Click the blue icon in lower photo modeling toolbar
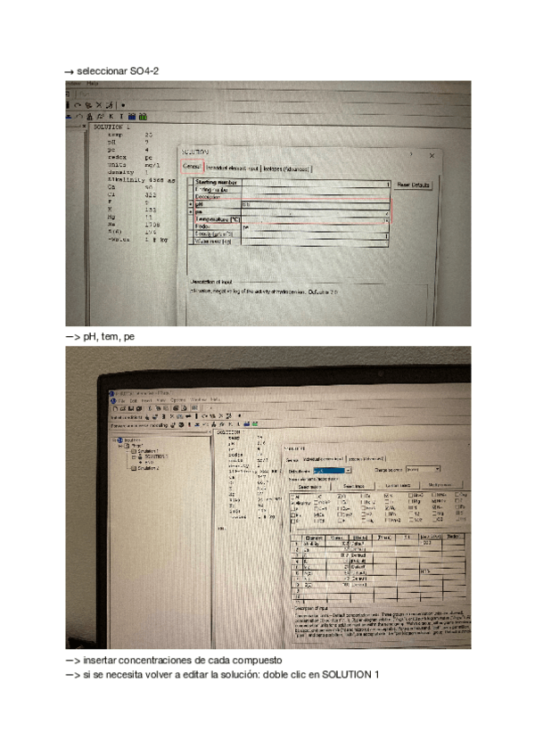This screenshot has width=535, height=756. click(247, 424)
